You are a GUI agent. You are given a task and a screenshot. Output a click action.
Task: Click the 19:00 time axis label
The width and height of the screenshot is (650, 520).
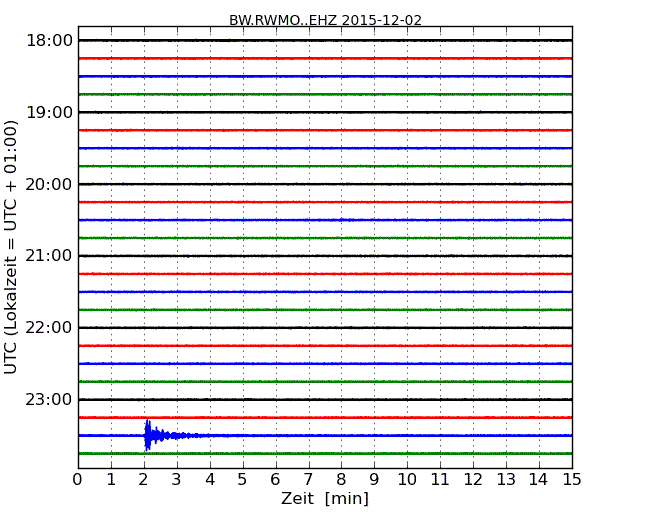[x=49, y=112]
